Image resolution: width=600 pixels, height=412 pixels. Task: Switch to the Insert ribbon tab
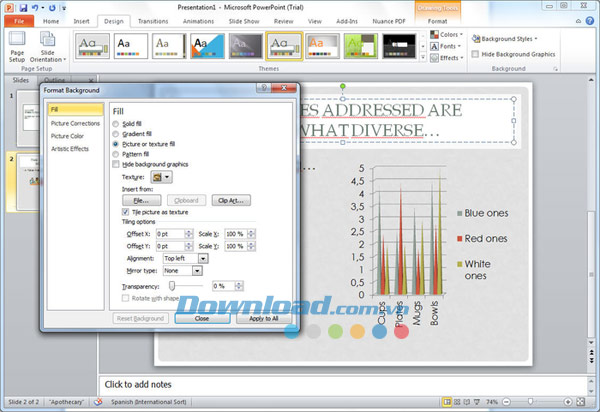point(82,21)
